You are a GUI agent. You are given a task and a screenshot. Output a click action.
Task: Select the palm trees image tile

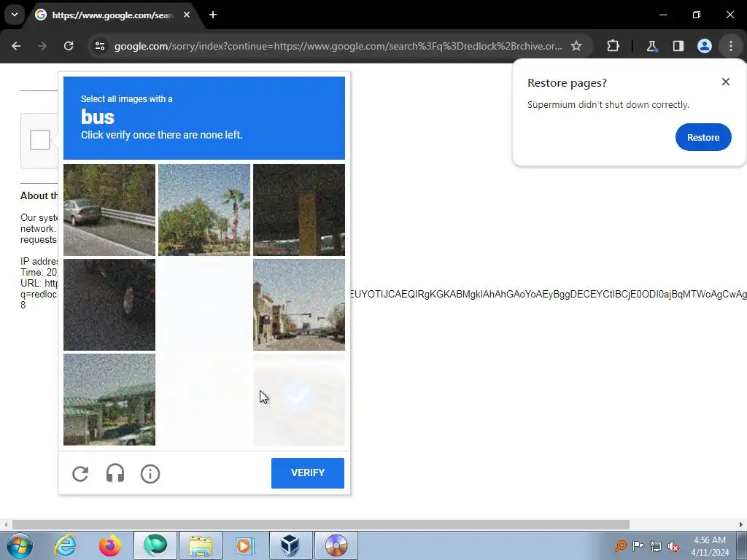pos(204,210)
